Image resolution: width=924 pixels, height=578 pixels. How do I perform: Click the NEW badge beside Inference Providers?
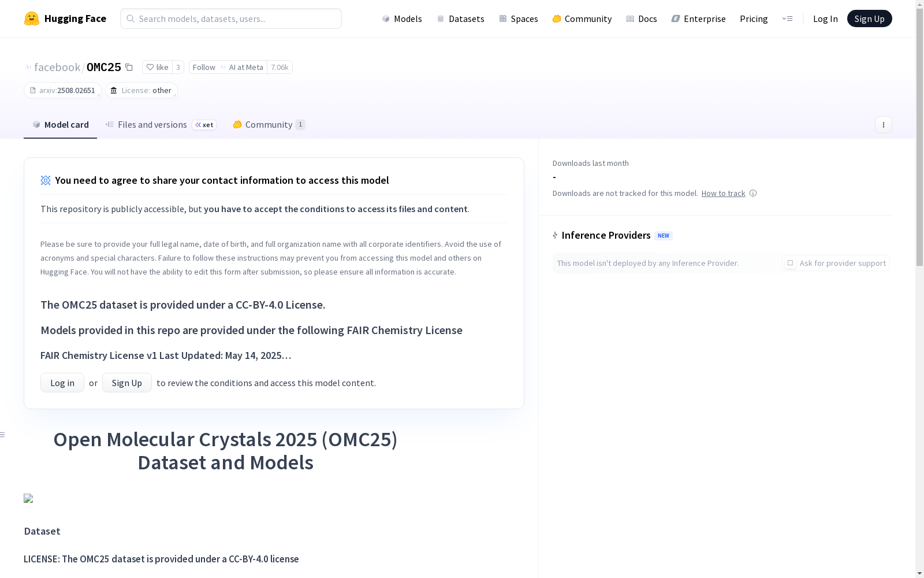tap(664, 236)
